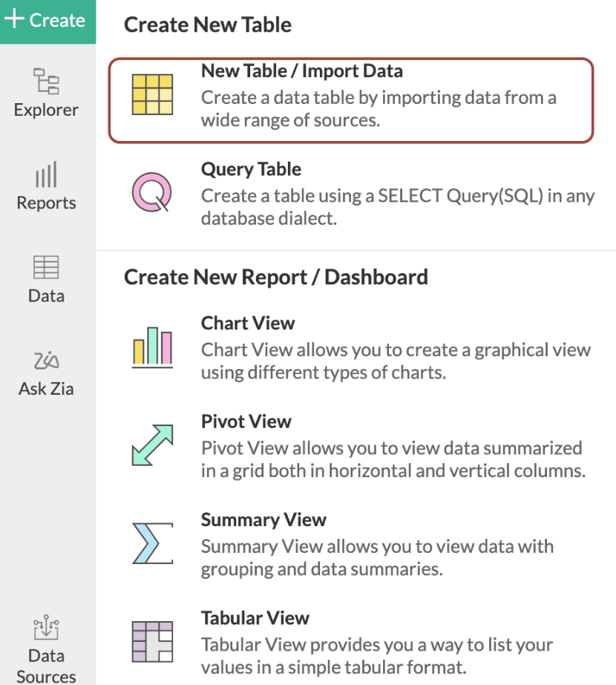The width and height of the screenshot is (616, 685).
Task: Choose the Query Table title
Action: [251, 170]
